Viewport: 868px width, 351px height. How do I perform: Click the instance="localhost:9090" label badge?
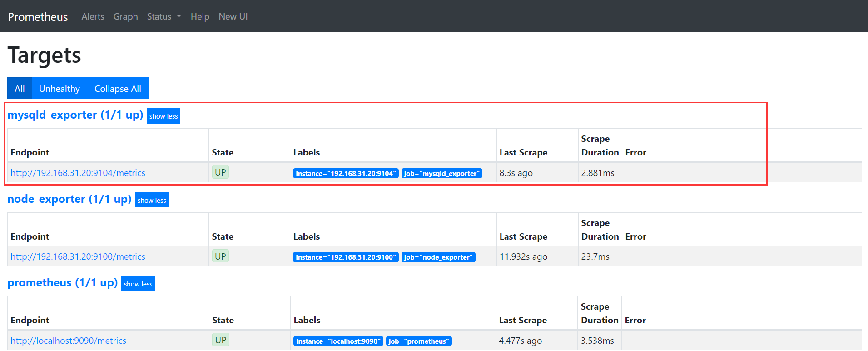[x=338, y=341]
